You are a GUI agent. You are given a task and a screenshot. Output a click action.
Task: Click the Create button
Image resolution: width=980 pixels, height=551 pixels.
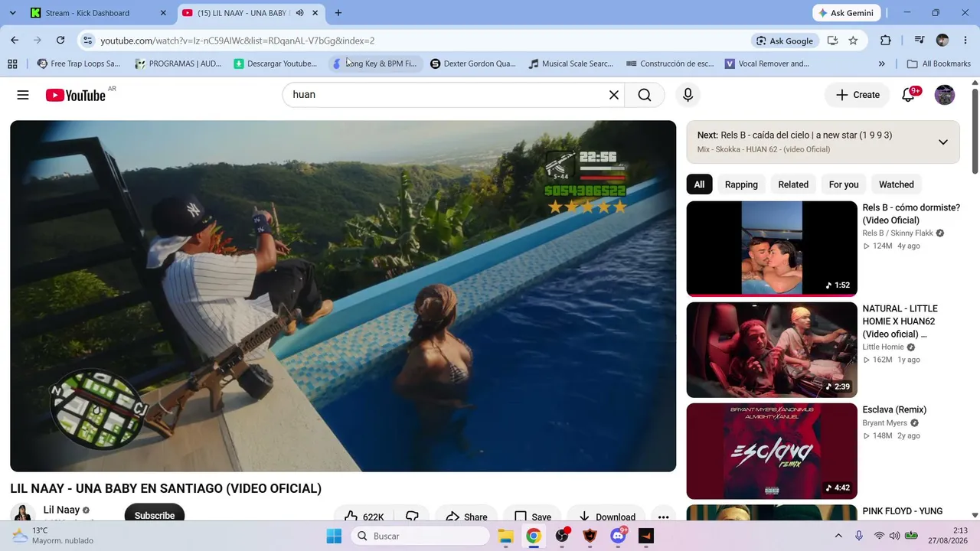tap(857, 95)
